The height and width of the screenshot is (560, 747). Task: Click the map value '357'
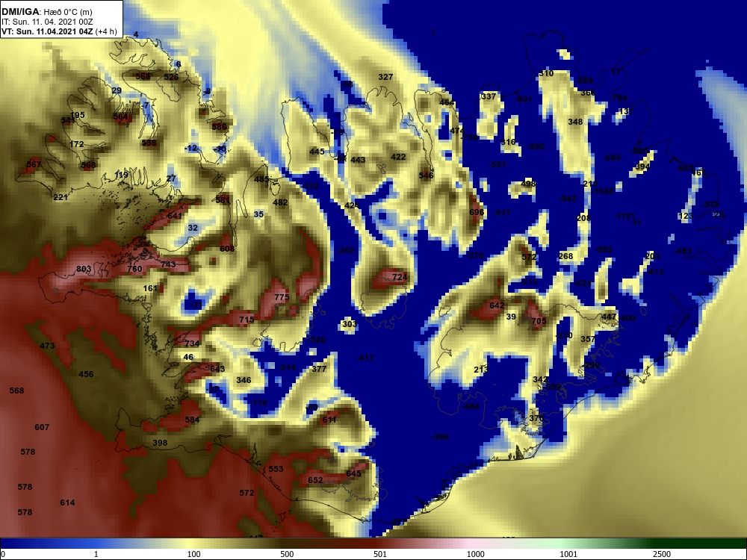tap(589, 339)
